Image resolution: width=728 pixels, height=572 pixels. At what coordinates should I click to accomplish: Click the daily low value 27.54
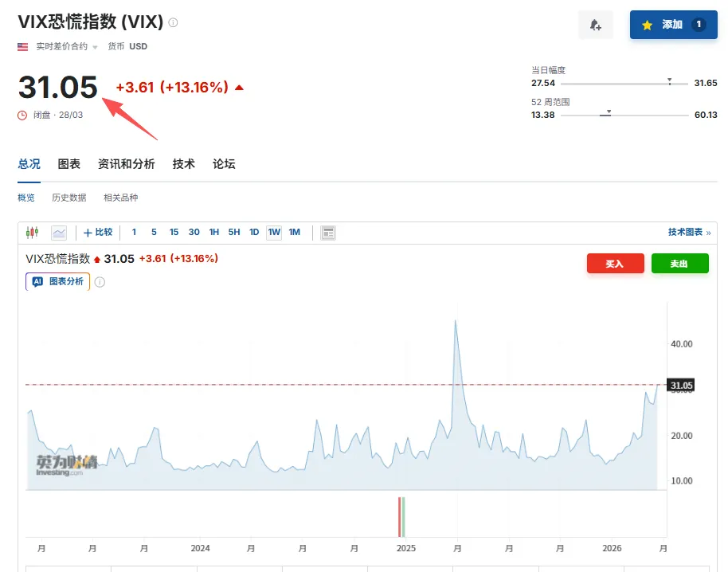[542, 83]
